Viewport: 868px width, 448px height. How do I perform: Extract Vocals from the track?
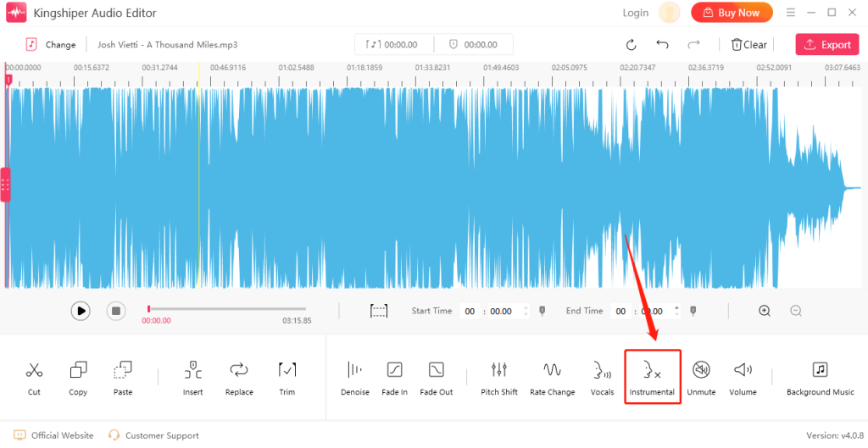point(602,378)
